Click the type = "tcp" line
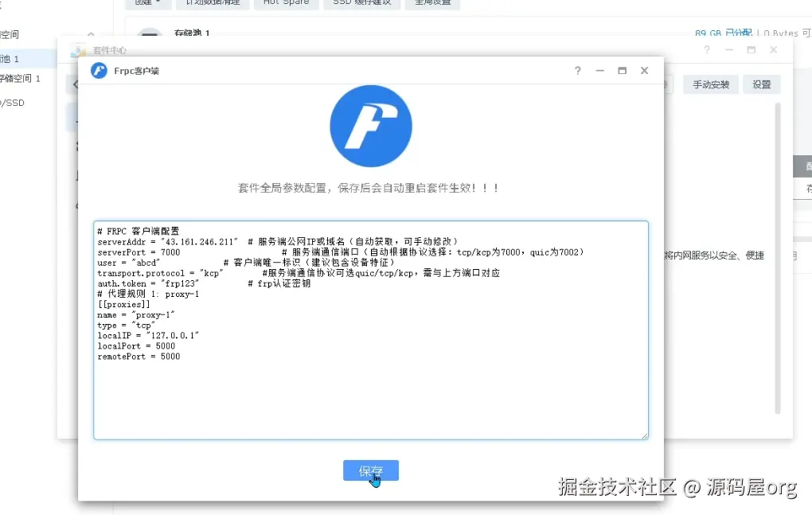 pos(127,325)
